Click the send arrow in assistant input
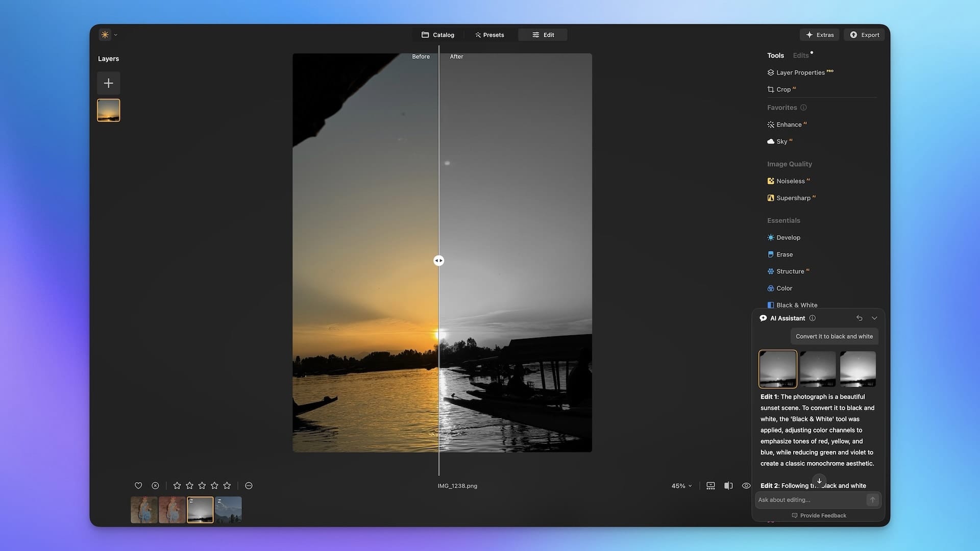 coord(872,500)
